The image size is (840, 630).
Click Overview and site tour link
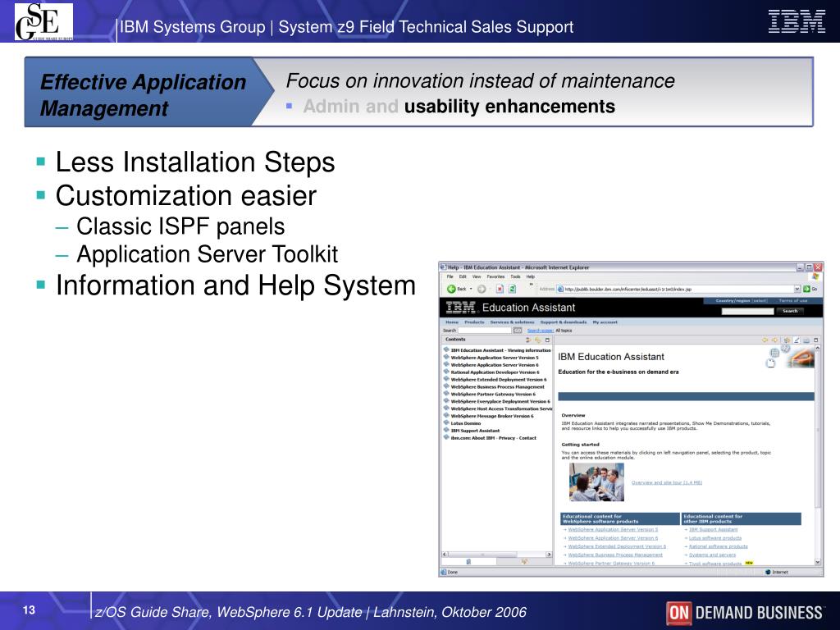(x=667, y=482)
